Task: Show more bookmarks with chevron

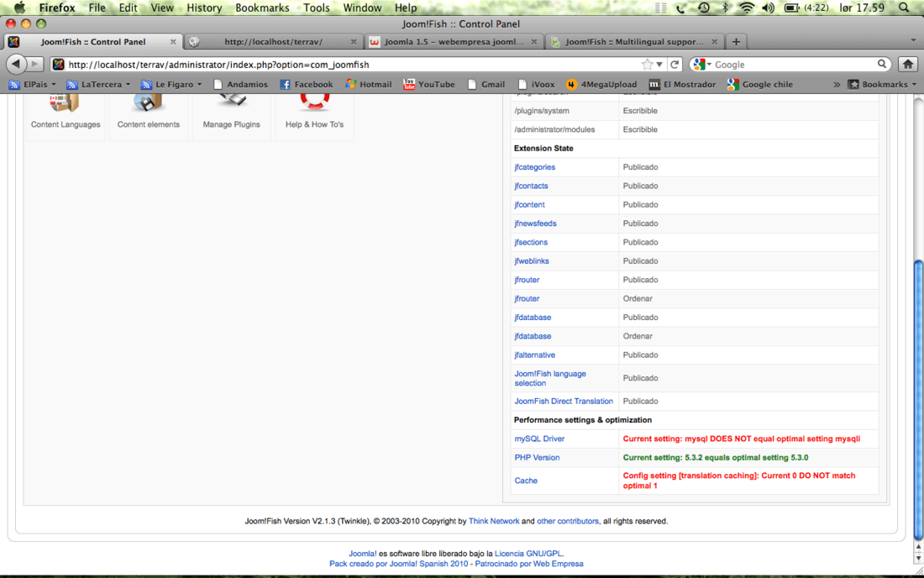Action: coord(837,84)
